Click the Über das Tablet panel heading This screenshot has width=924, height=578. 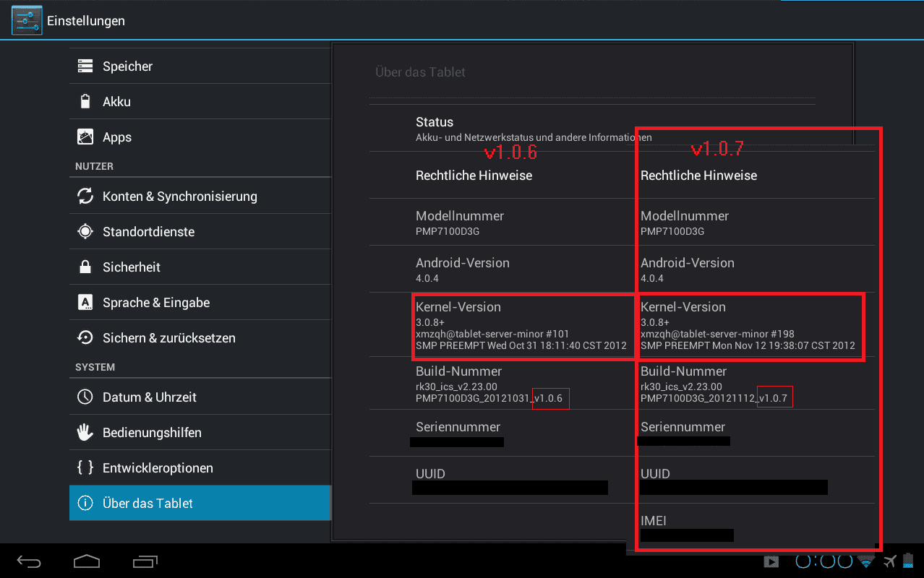420,72
